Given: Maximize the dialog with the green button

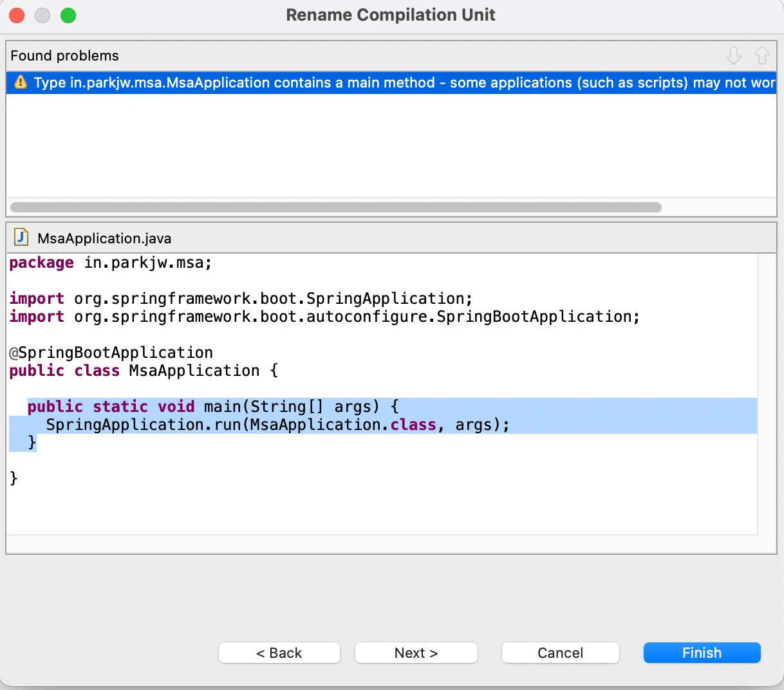Looking at the screenshot, I should point(68,15).
